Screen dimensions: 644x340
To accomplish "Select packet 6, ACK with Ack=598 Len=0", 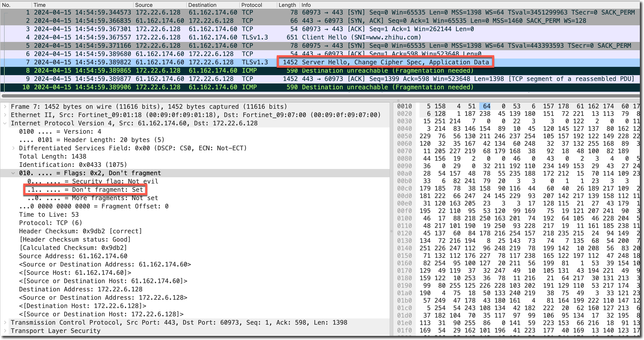I will pos(320,54).
